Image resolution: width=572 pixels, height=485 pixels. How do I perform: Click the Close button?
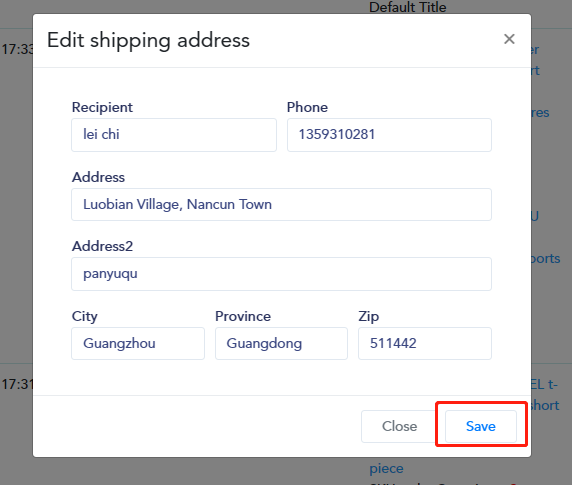point(399,426)
